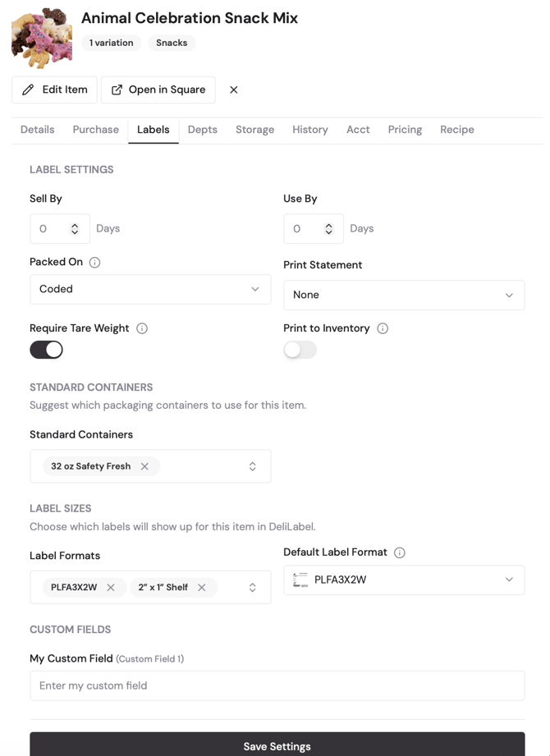This screenshot has width=550, height=756.
Task: Disable the Require Tare Weight toggle
Action: [46, 350]
